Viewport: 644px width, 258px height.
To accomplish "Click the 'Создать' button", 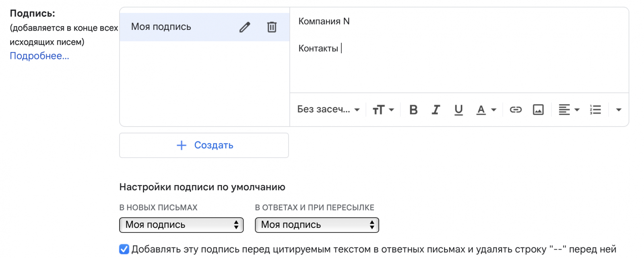I will point(204,145).
